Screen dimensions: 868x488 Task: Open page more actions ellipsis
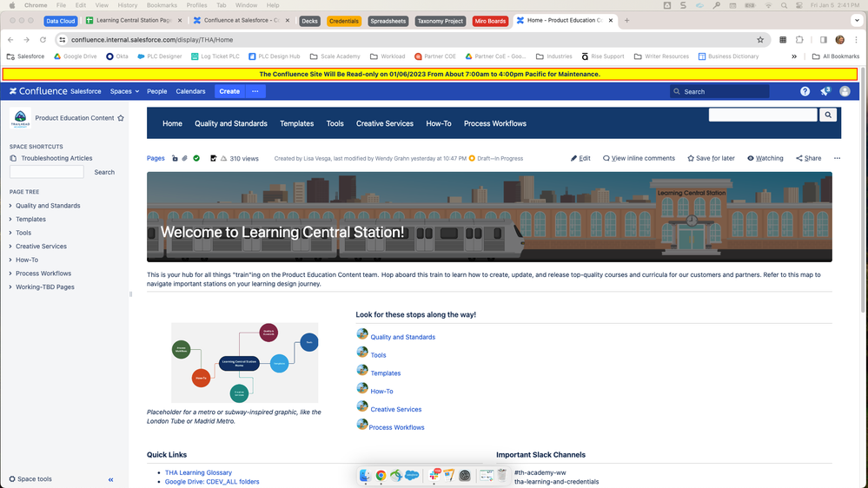click(837, 158)
